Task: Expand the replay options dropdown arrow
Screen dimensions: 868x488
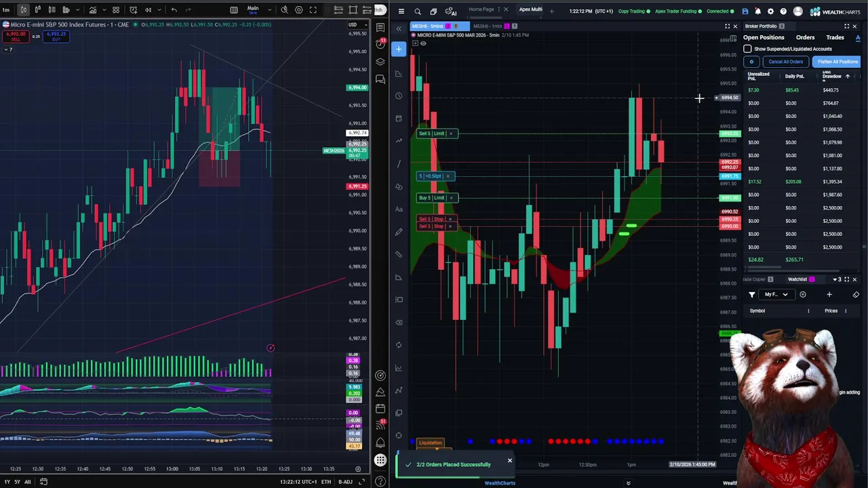Action: [x=158, y=9]
